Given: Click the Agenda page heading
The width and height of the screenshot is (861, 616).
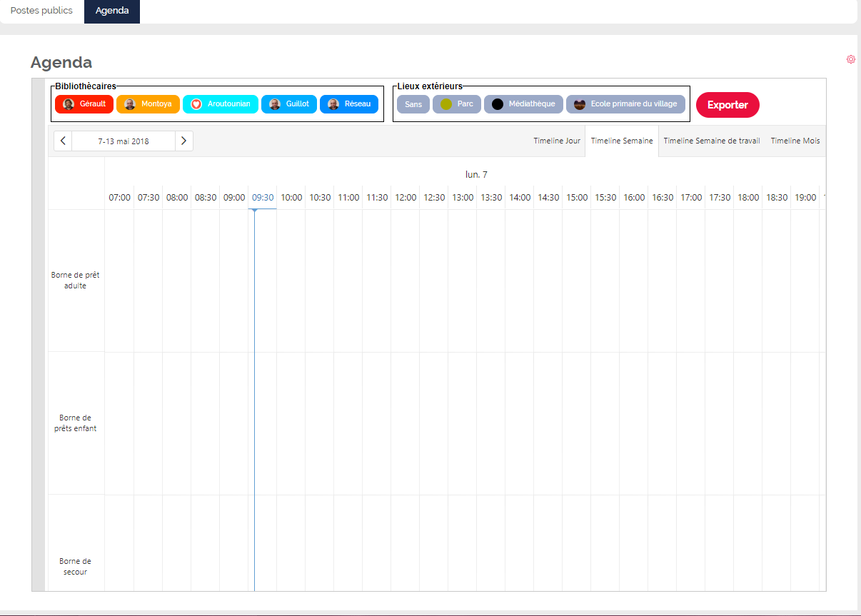Looking at the screenshot, I should 61,62.
